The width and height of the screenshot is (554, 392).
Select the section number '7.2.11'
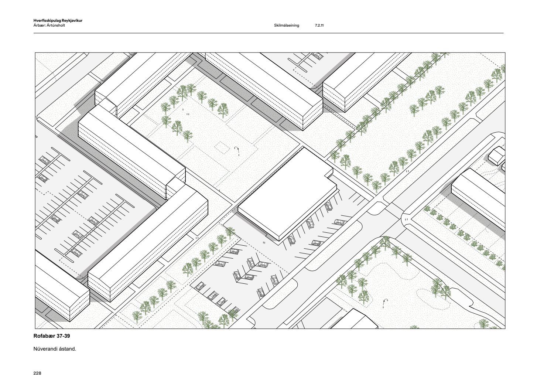[x=319, y=26]
